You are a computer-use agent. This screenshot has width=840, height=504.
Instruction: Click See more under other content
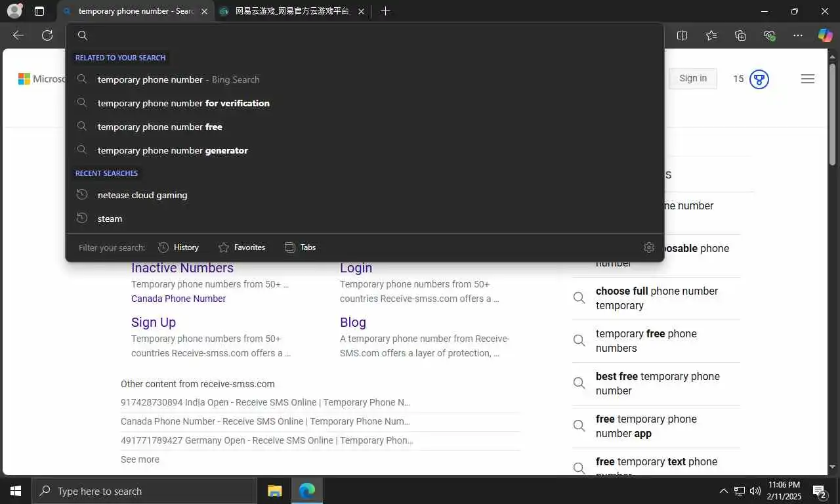pyautogui.click(x=140, y=459)
